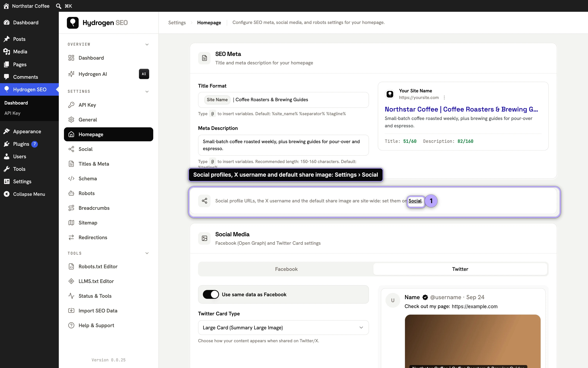Open Schema settings page
The image size is (588, 368).
pos(108,178)
